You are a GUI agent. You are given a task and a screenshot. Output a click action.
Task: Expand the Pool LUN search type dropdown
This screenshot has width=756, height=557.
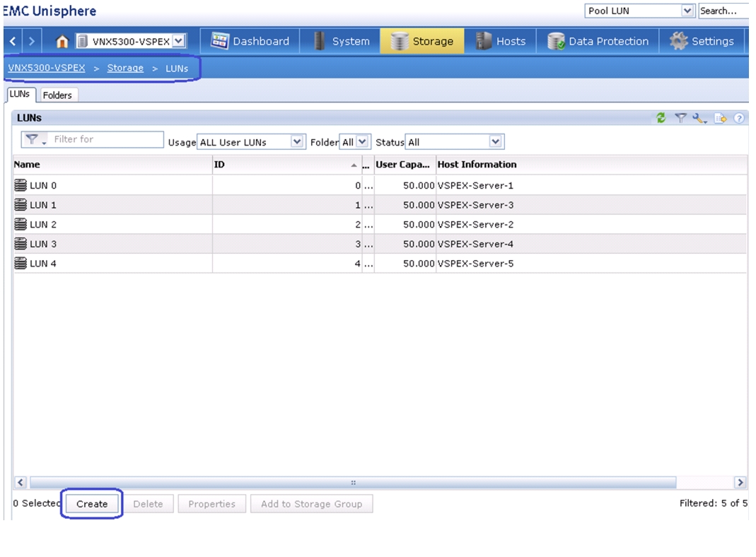point(687,11)
